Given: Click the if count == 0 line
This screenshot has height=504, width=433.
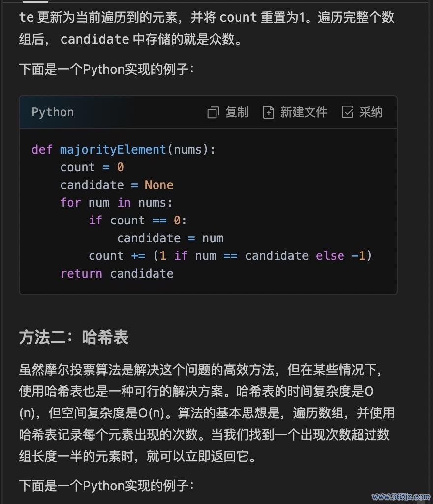Looking at the screenshot, I should [138, 220].
